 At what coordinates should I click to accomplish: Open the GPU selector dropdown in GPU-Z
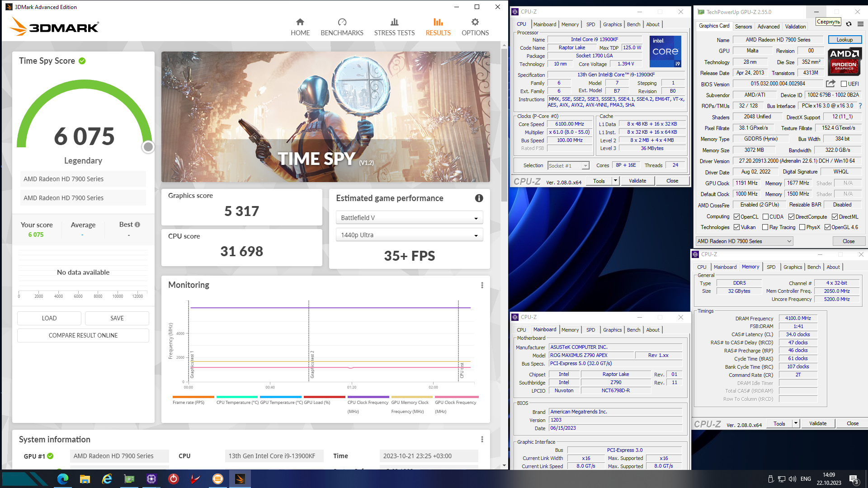point(745,241)
